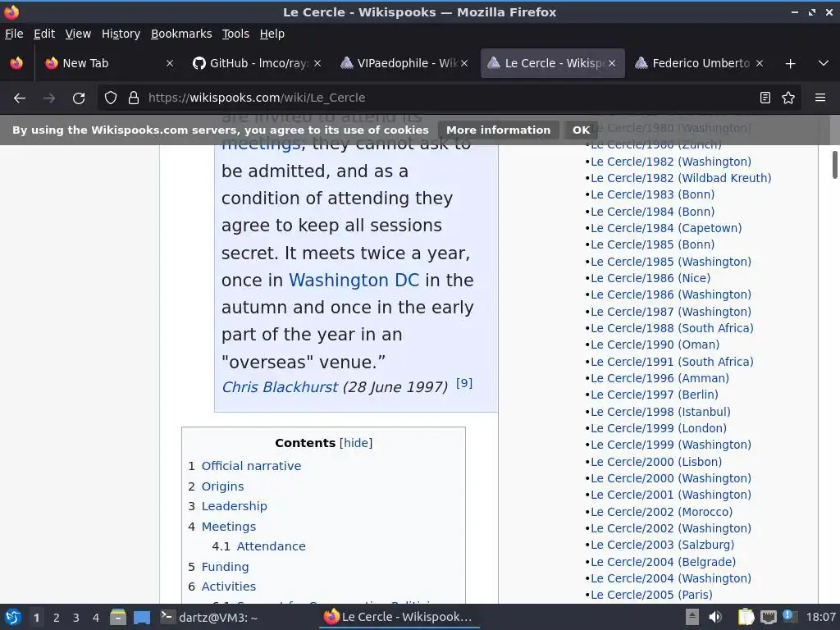This screenshot has height=630, width=840.
Task: Open the Firefox View pinned icon
Action: tap(16, 63)
